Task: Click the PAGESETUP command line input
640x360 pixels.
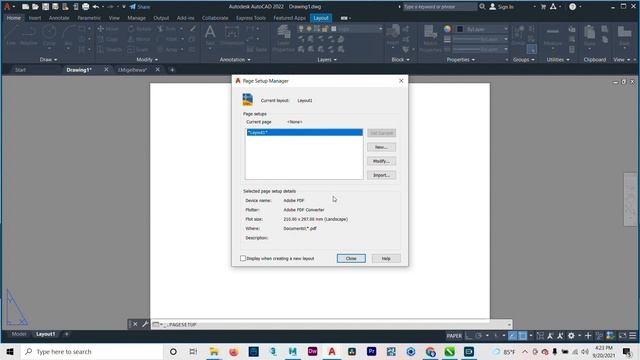Action: pos(331,324)
